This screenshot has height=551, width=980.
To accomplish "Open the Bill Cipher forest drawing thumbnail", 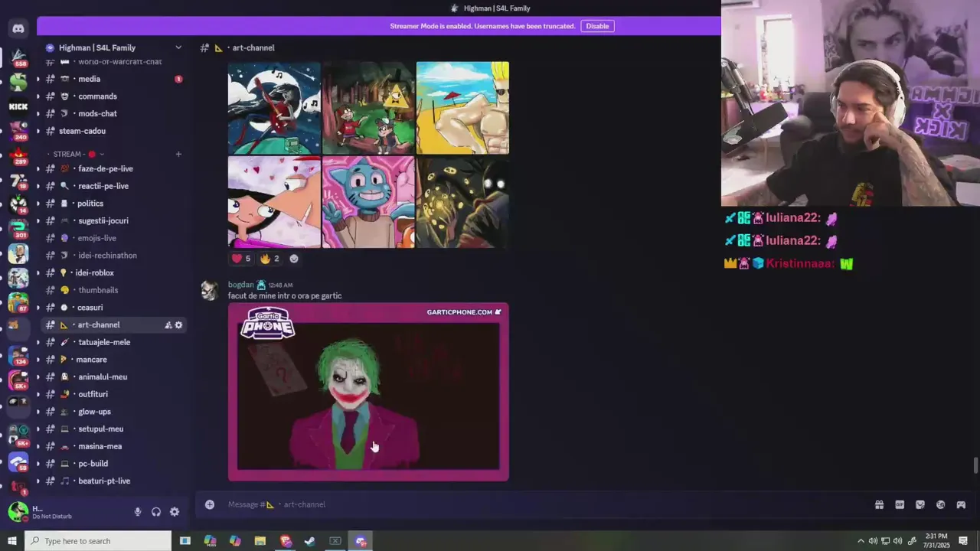I will pos(368,108).
